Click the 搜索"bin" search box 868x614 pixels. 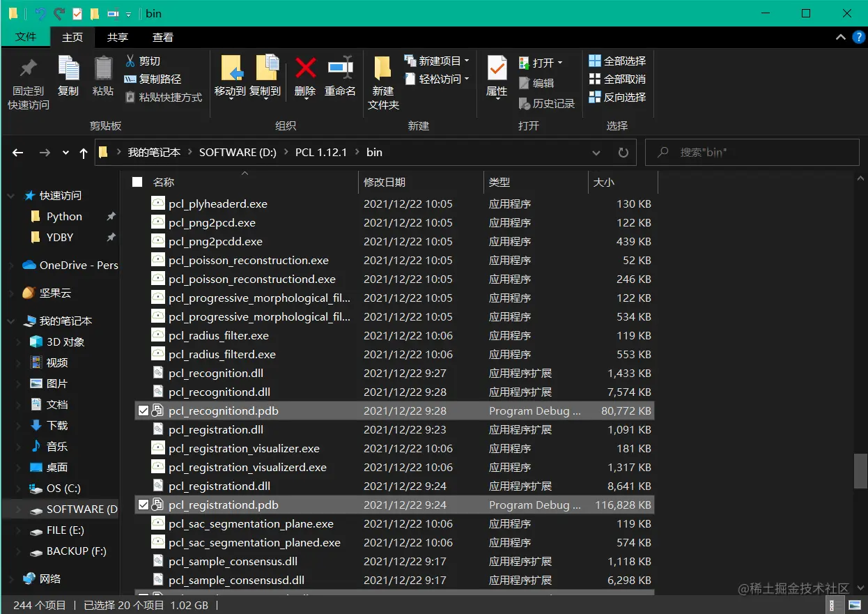click(752, 153)
